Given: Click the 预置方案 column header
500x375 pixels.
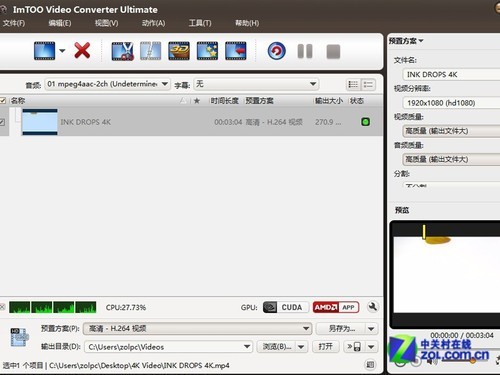Looking at the screenshot, I should coord(259,101).
